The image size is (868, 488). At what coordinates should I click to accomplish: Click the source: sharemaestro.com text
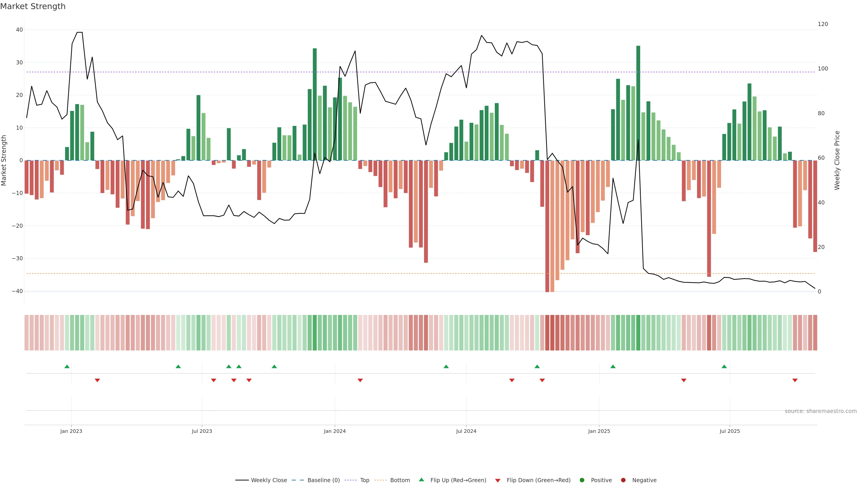(x=821, y=411)
